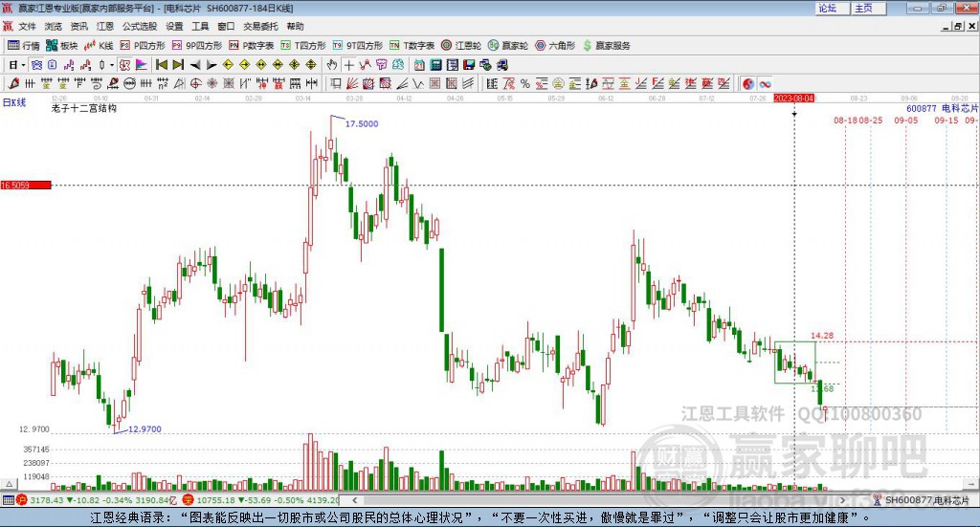Click the 16.5059 red price label
This screenshot has width=980, height=527.
26,186
